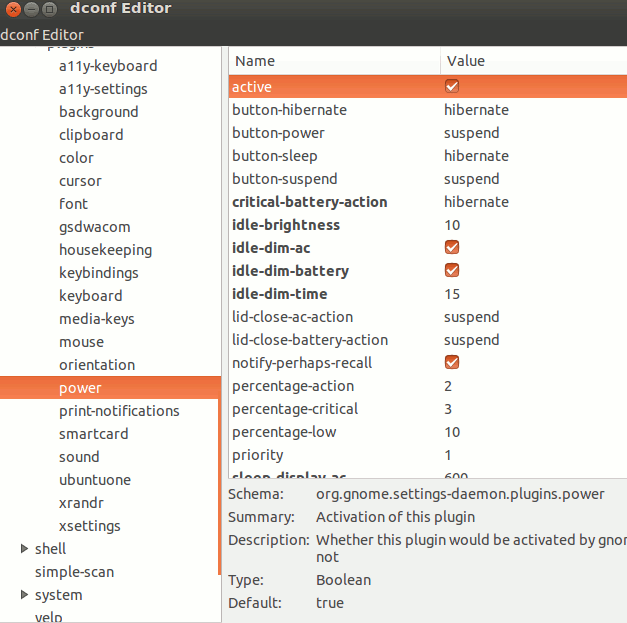Select percentage-low key name
This screenshot has height=623, width=627.
[x=284, y=432]
